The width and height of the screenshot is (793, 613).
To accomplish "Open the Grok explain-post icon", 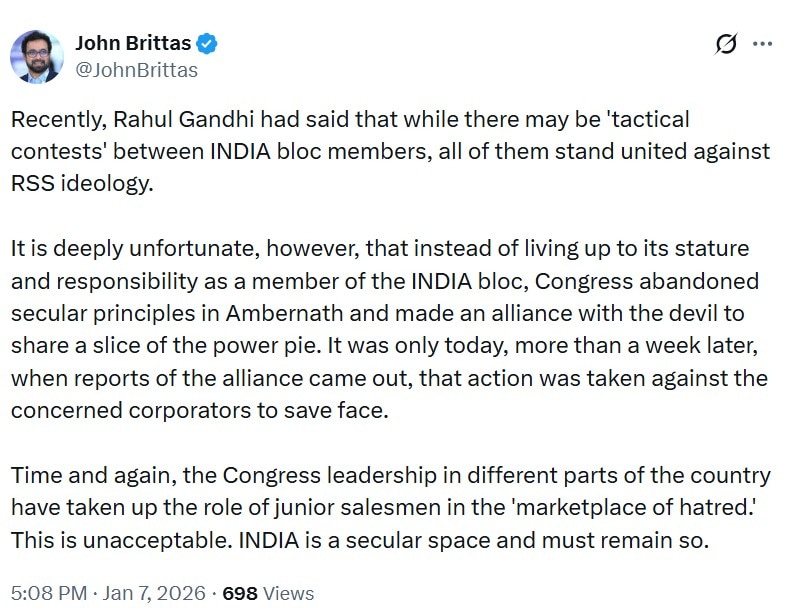I will [727, 44].
